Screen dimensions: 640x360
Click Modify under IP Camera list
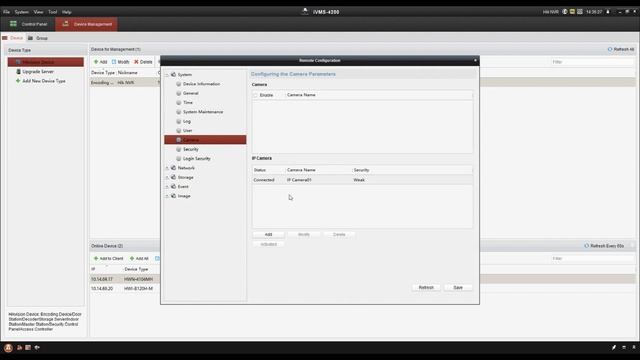[x=304, y=234]
